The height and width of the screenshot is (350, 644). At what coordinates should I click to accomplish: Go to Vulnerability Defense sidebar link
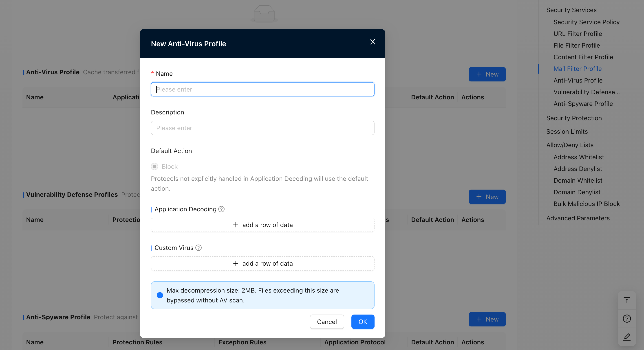pyautogui.click(x=587, y=92)
